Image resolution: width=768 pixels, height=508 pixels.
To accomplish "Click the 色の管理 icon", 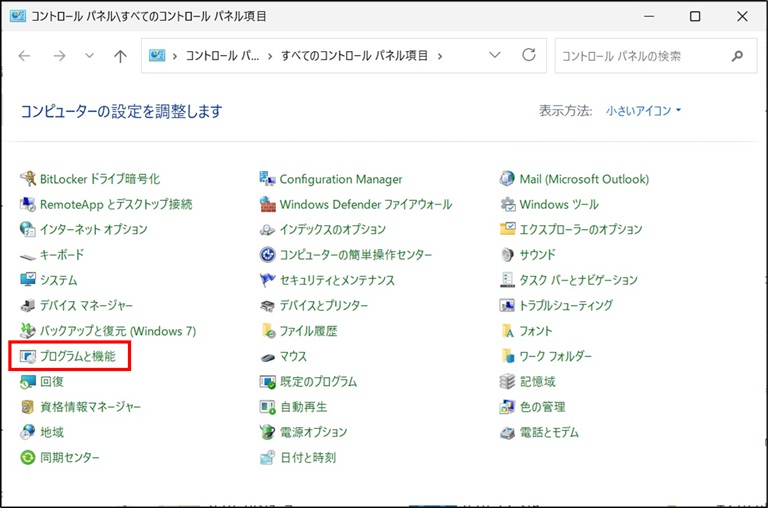I will tap(507, 407).
